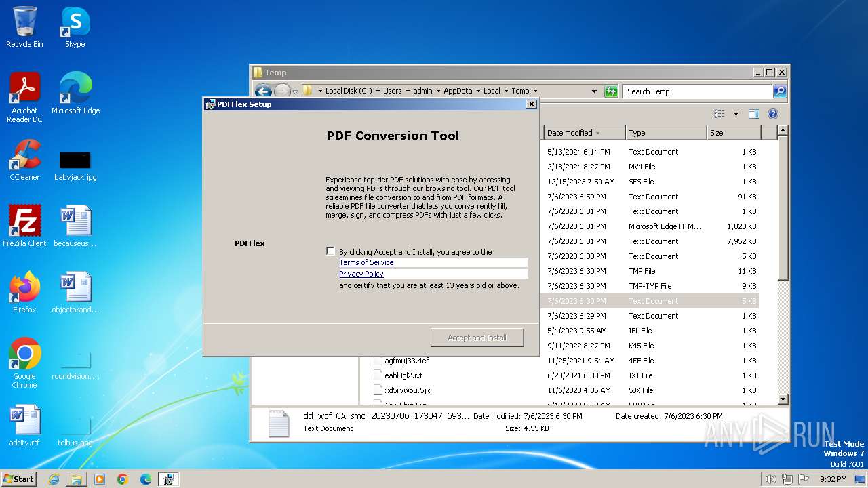Click the Accept and Install button

tap(477, 338)
